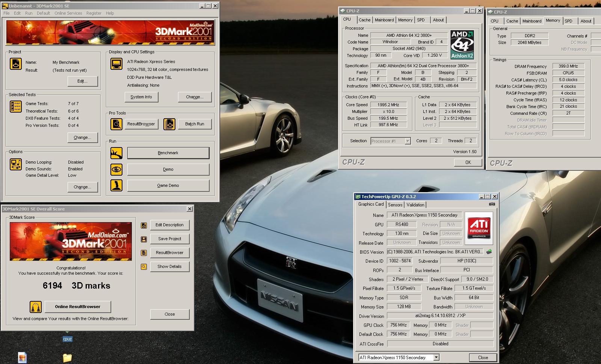Switch to Mainboard tab in first CPU-Z
601x364 pixels.
384,20
